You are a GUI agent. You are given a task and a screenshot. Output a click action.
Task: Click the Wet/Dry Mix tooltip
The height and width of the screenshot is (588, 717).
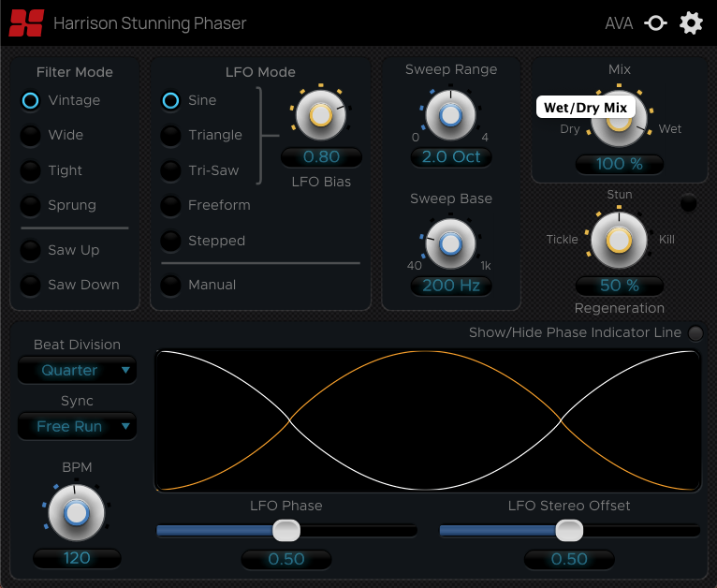[585, 108]
